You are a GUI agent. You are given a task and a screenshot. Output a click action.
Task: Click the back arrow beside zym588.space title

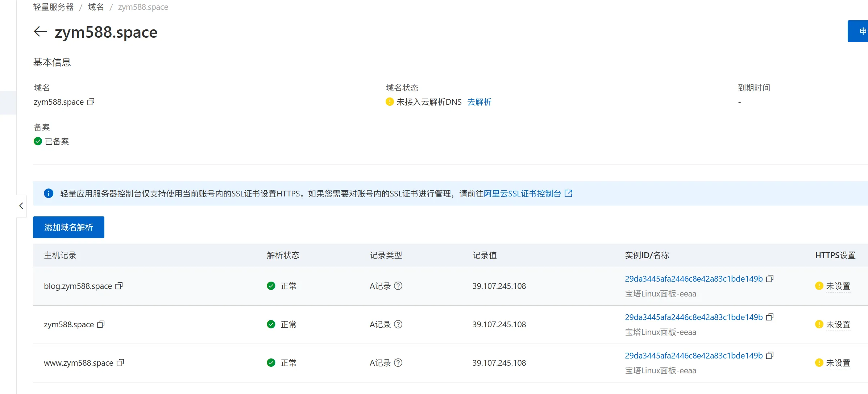[x=40, y=32]
